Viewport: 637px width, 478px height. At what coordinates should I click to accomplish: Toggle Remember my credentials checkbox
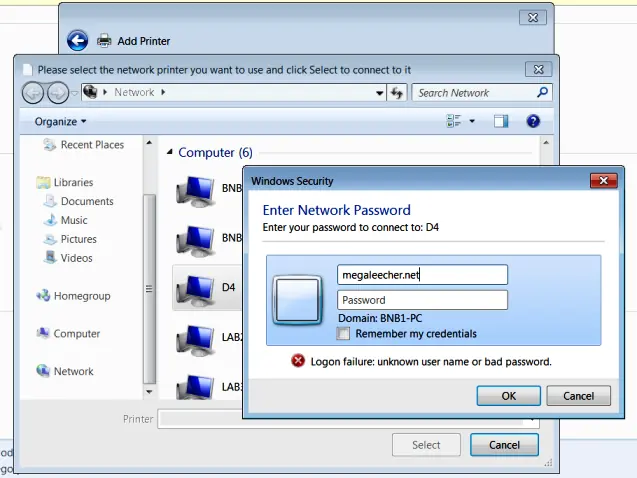343,333
